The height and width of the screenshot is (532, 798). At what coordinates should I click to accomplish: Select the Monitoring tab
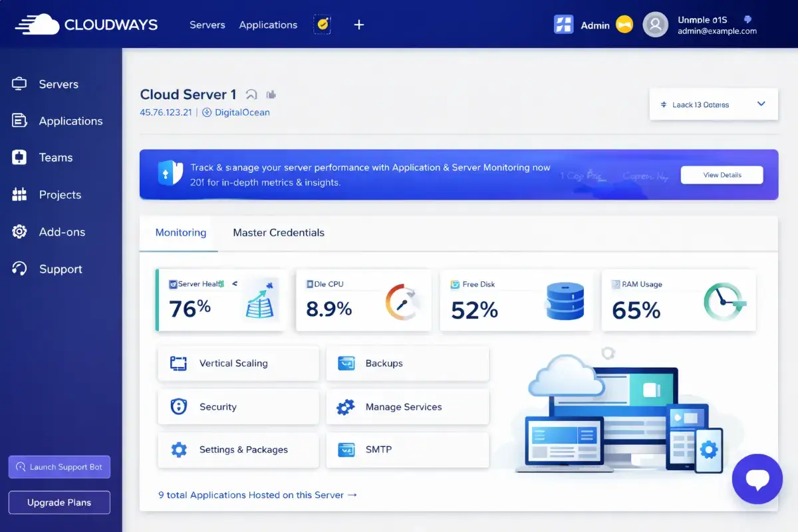pyautogui.click(x=180, y=233)
